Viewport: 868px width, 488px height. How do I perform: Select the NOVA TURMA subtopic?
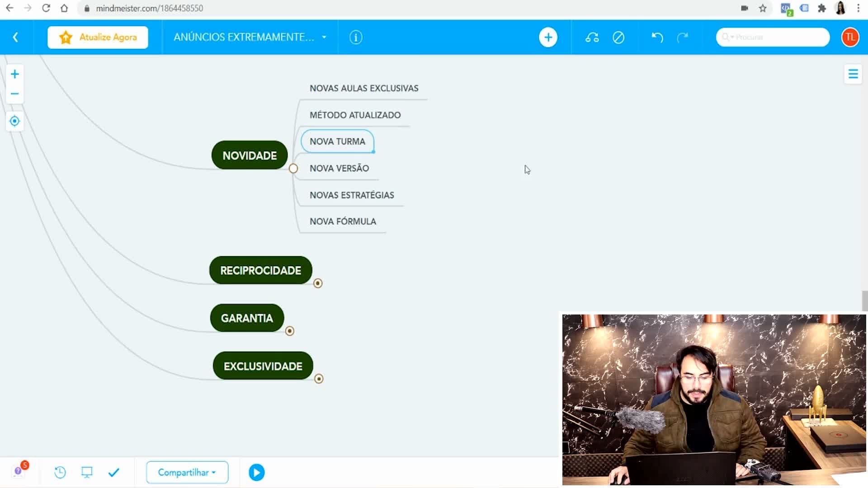(x=337, y=141)
